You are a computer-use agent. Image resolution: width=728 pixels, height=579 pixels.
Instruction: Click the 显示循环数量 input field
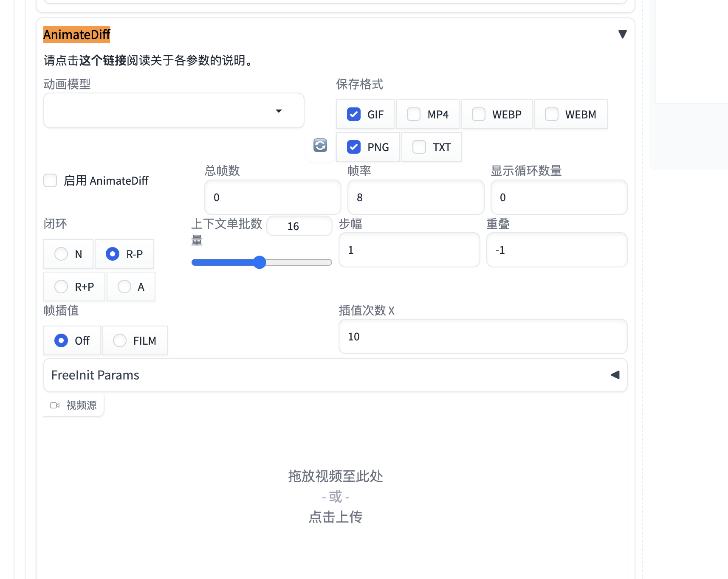559,197
